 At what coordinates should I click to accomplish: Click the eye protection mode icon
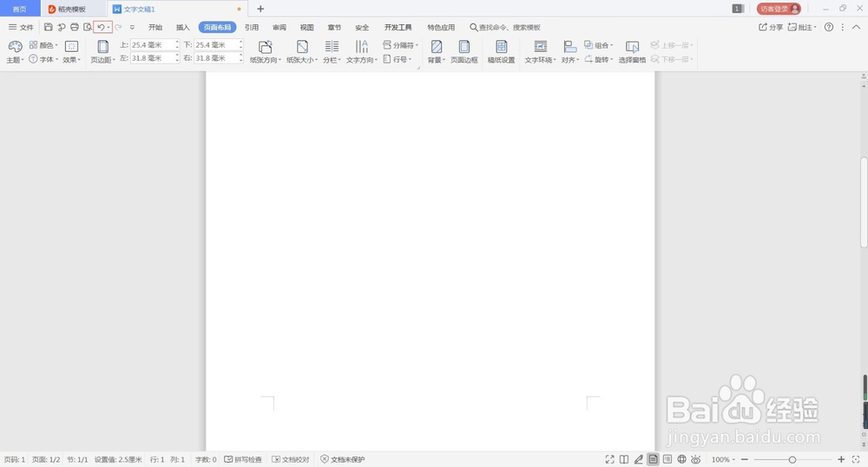pyautogui.click(x=696, y=459)
